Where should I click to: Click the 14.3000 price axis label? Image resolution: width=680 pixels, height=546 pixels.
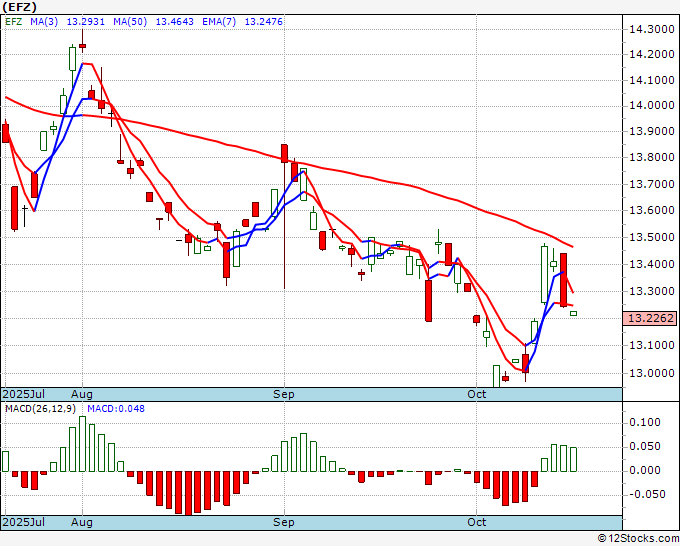point(652,29)
